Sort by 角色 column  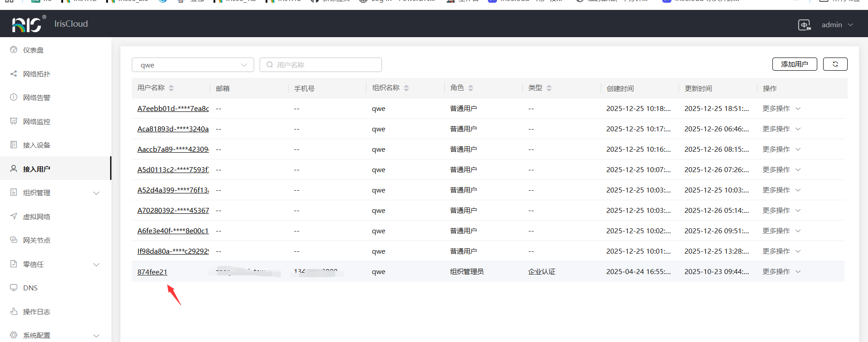pos(471,88)
